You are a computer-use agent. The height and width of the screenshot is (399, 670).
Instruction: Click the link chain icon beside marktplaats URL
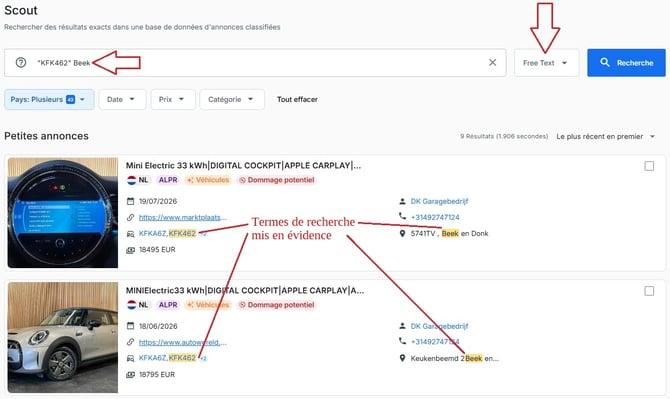coord(130,217)
